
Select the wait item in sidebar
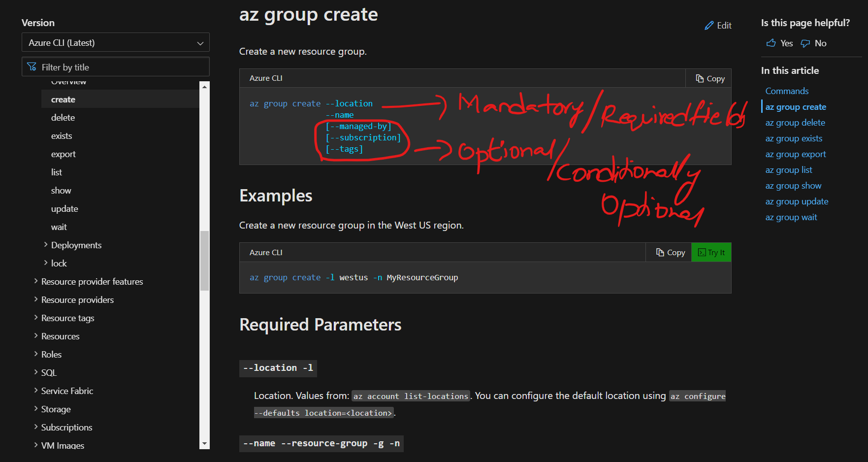59,227
